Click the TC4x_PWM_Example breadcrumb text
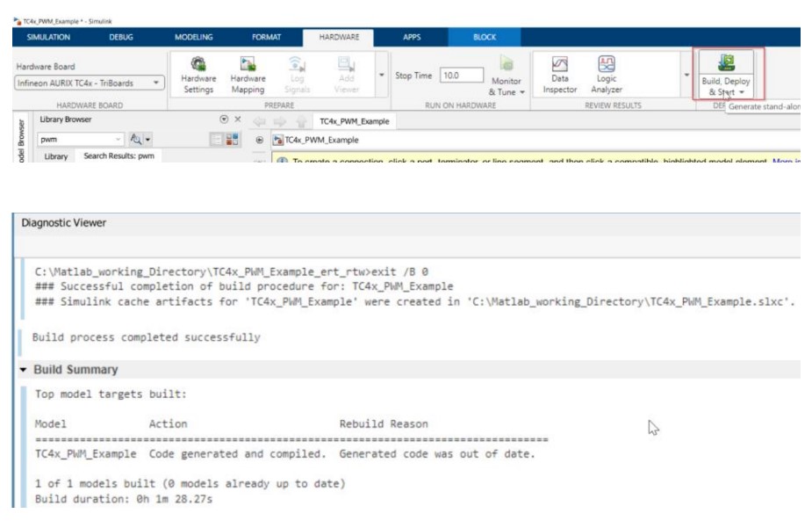The height and width of the screenshot is (528, 812). pos(321,140)
